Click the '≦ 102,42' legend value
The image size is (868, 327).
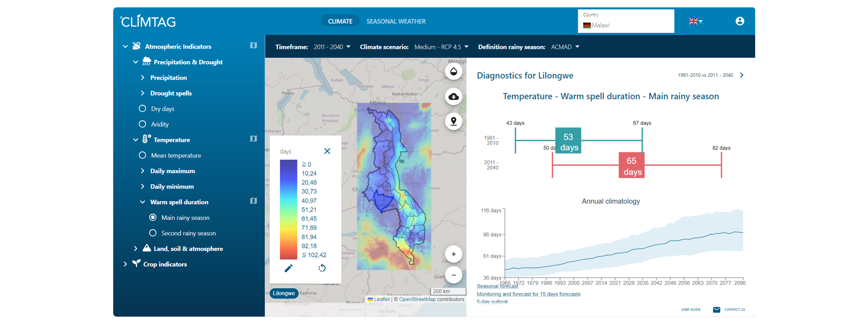(x=314, y=255)
